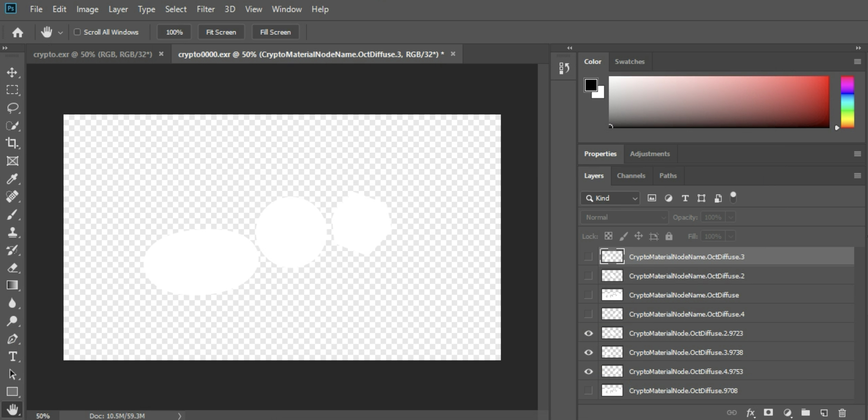Click the delete layer trash icon
Image resolution: width=868 pixels, height=420 pixels.
coord(842,413)
